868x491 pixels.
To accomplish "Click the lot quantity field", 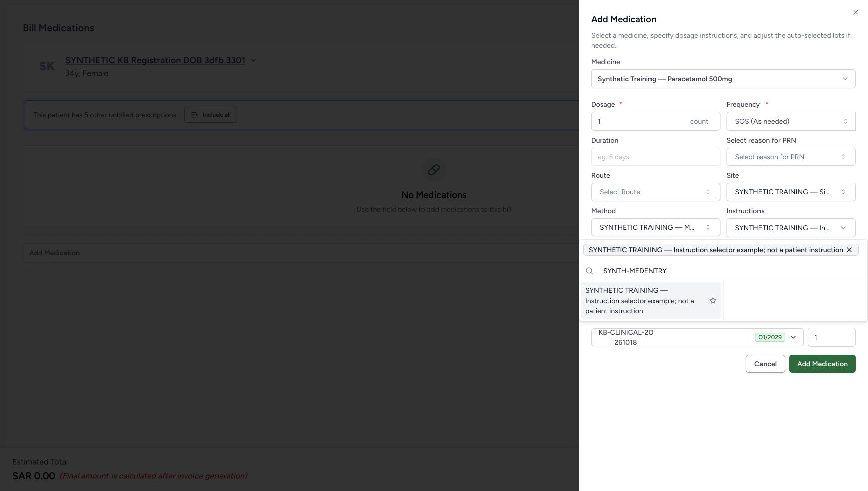I will click(831, 337).
